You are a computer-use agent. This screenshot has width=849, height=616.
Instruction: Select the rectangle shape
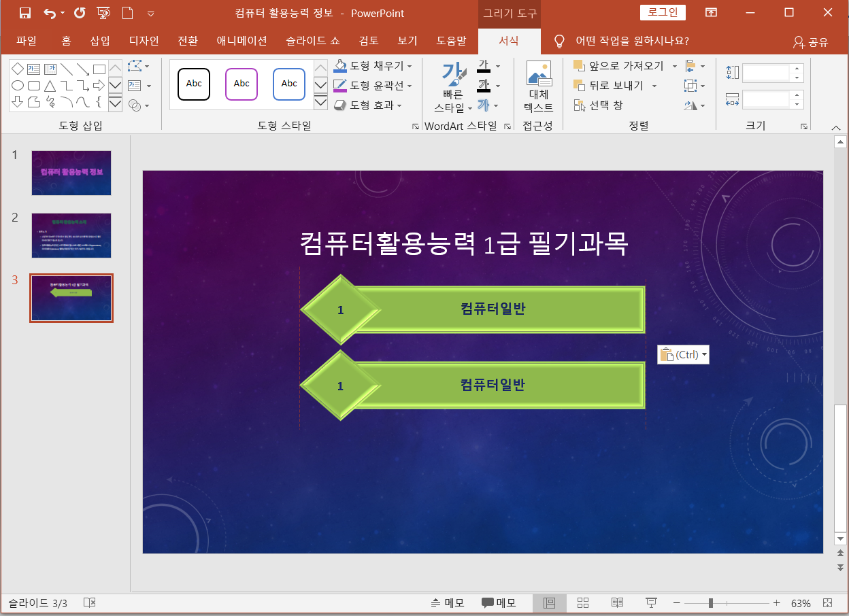(99, 69)
